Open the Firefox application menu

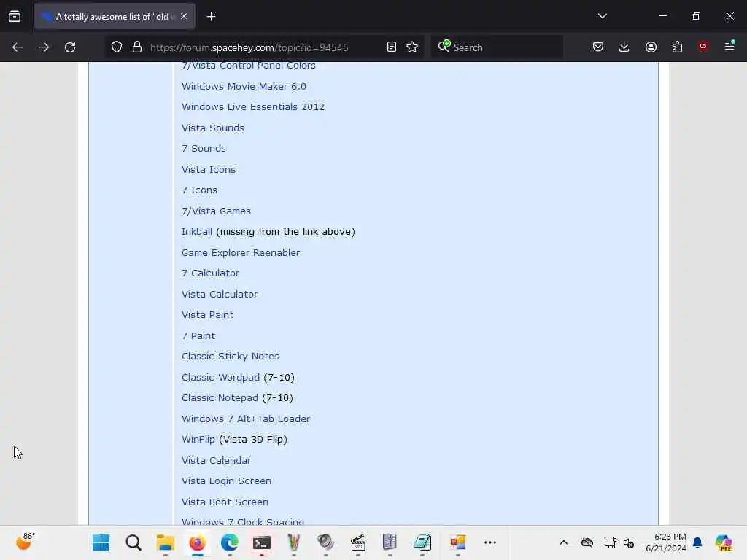(x=729, y=46)
